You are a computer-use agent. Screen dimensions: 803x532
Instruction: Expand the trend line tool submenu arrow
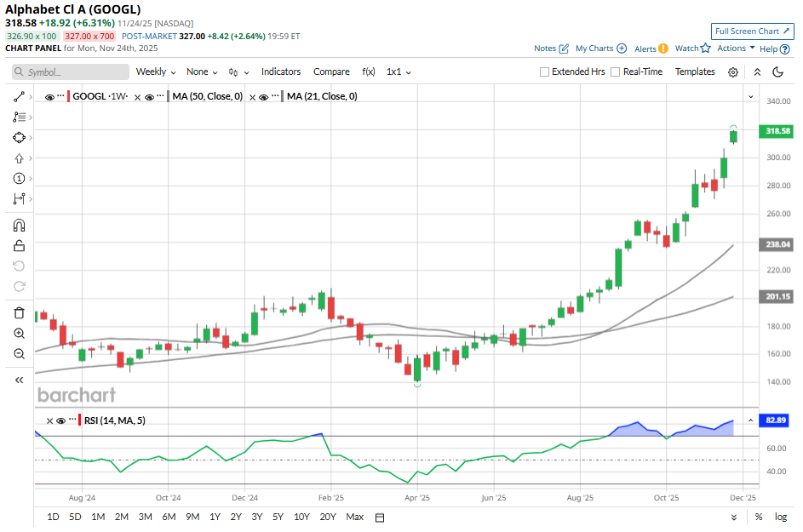(x=31, y=97)
